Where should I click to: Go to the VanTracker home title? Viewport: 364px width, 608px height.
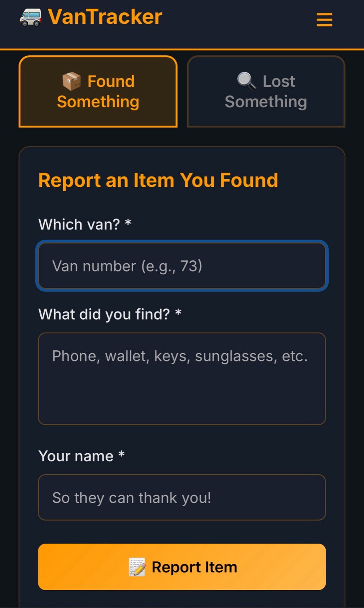pos(105,17)
